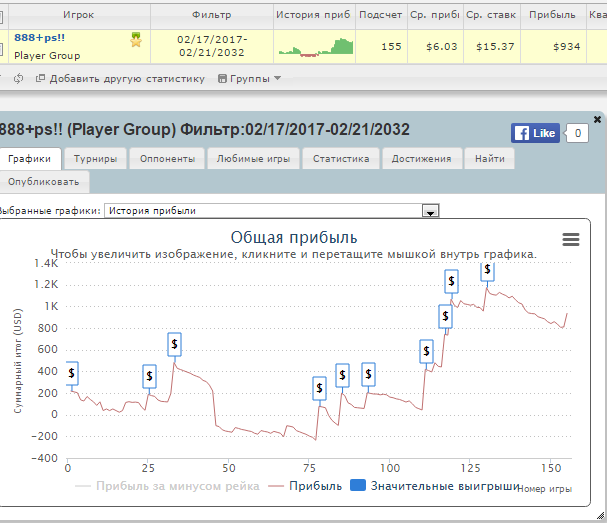
Task: Click the $ win flag near game 111
Action: (427, 351)
